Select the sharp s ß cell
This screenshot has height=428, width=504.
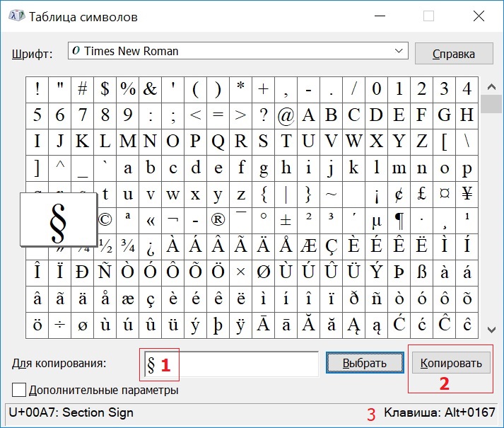click(422, 273)
